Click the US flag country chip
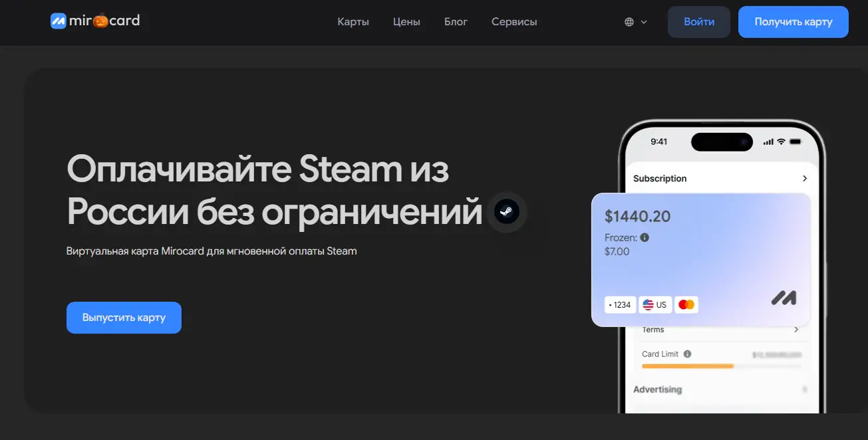This screenshot has width=868, height=440. (x=655, y=304)
